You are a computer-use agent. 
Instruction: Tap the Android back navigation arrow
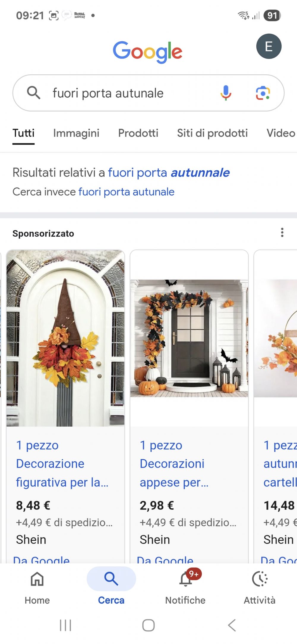click(232, 625)
